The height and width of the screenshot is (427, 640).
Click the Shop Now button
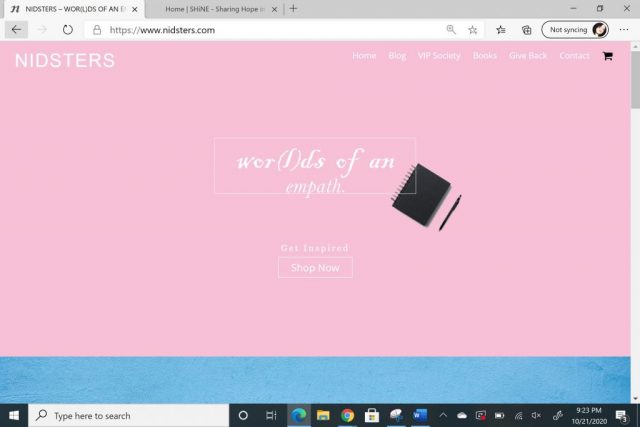coord(315,268)
